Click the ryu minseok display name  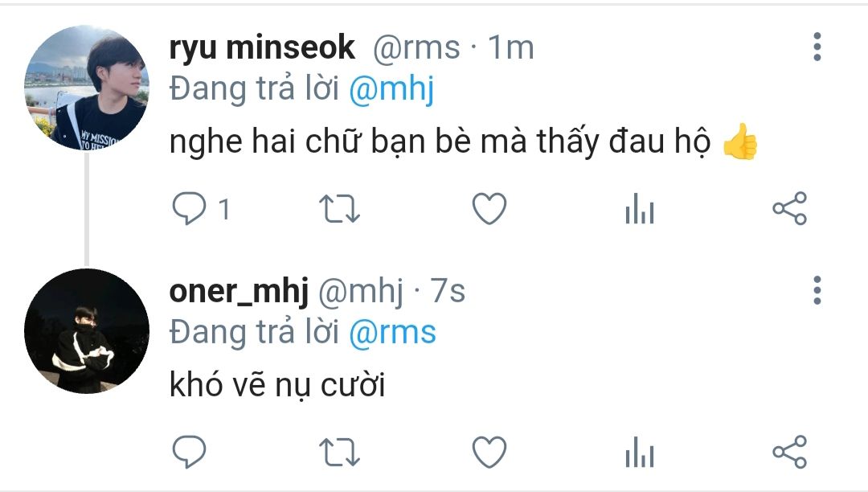click(x=262, y=48)
